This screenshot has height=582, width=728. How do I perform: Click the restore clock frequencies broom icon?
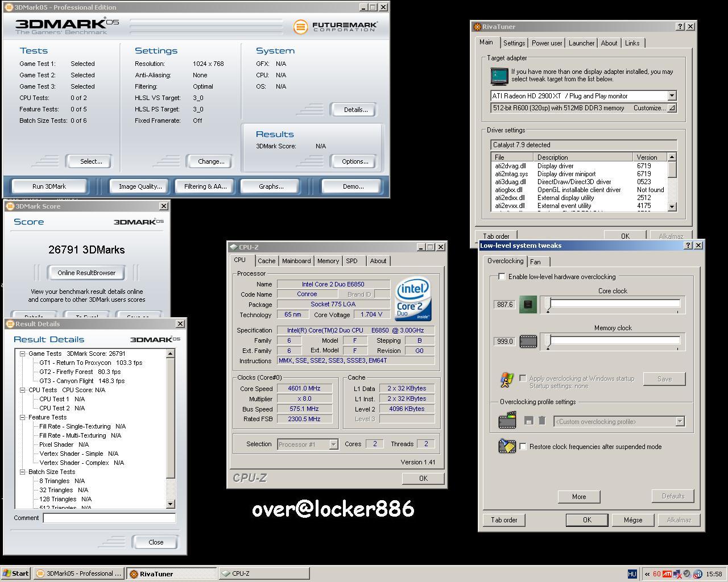(507, 446)
